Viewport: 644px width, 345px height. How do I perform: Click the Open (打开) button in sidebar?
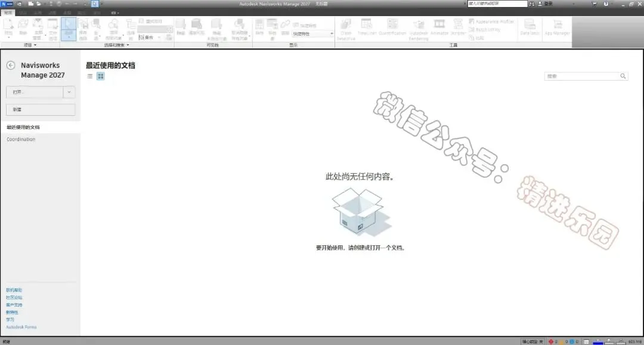pyautogui.click(x=35, y=93)
